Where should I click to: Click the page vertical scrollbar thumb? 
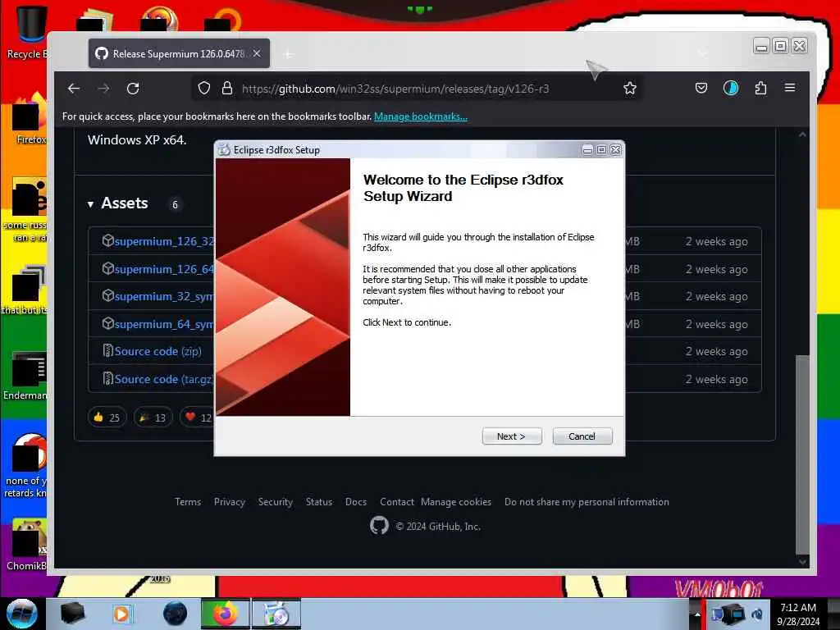click(x=802, y=453)
